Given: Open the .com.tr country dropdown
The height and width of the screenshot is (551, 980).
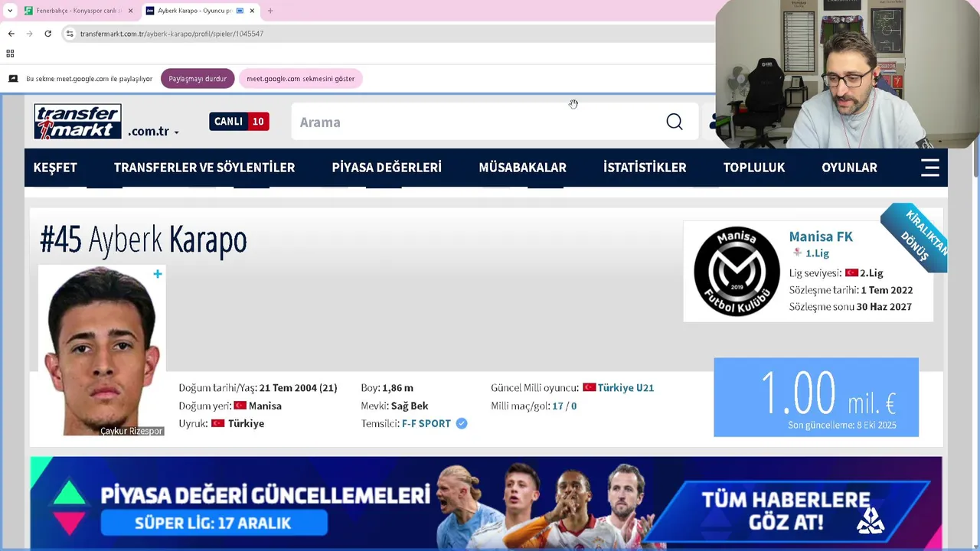Looking at the screenshot, I should pyautogui.click(x=153, y=132).
